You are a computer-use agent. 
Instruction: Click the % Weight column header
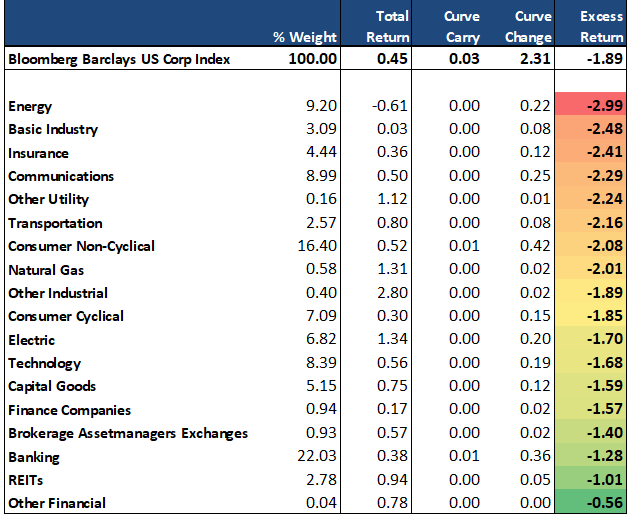(304, 37)
